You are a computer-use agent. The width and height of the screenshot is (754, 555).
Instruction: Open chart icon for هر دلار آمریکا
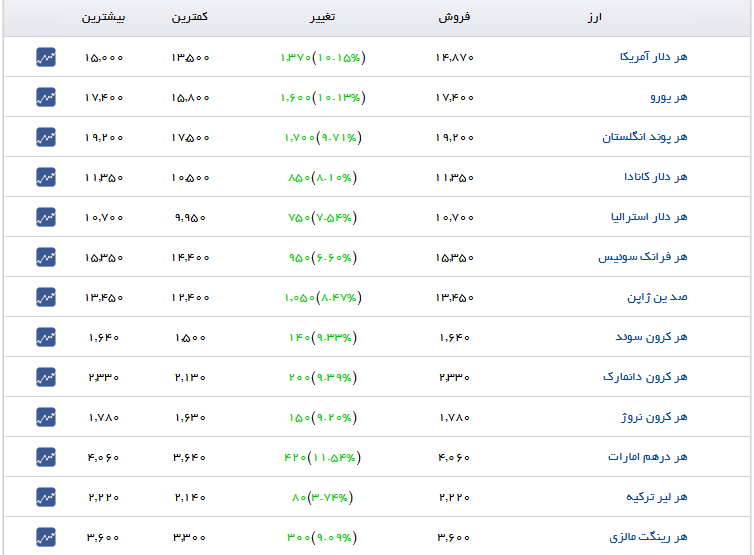pos(46,57)
